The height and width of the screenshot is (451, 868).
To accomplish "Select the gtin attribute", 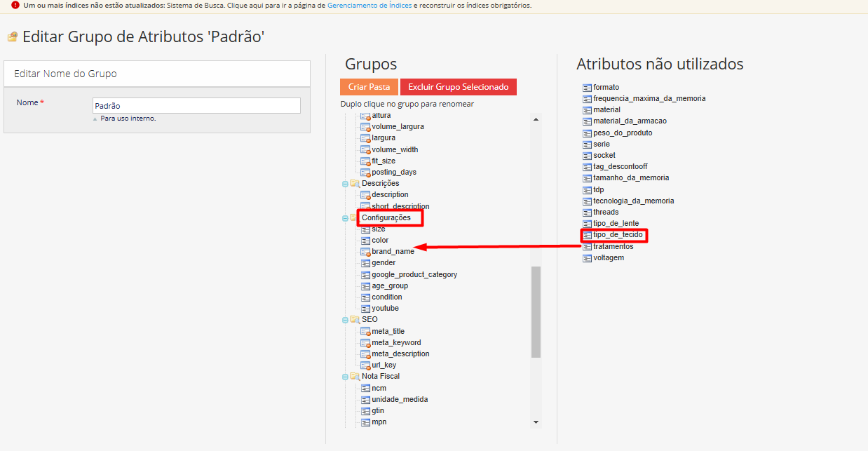I will tap(378, 411).
